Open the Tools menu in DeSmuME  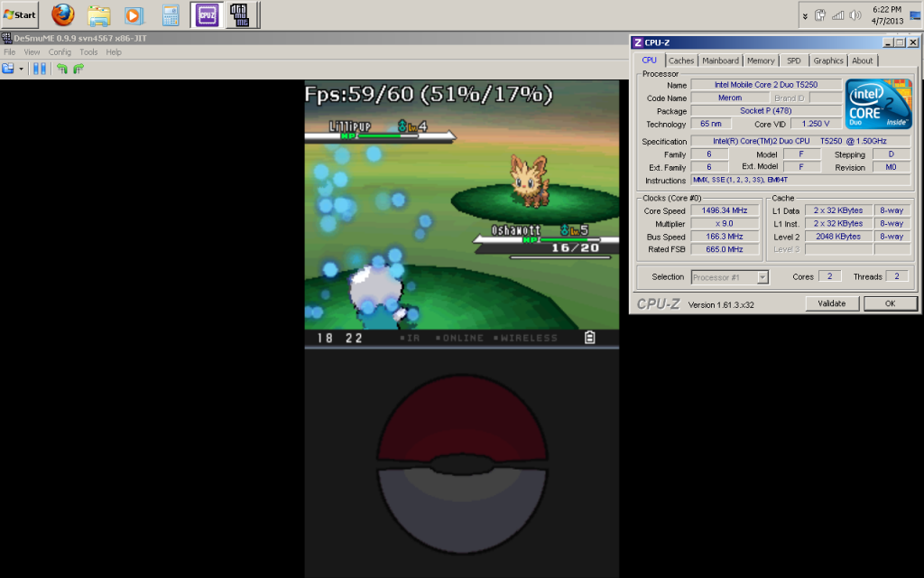[x=88, y=51]
